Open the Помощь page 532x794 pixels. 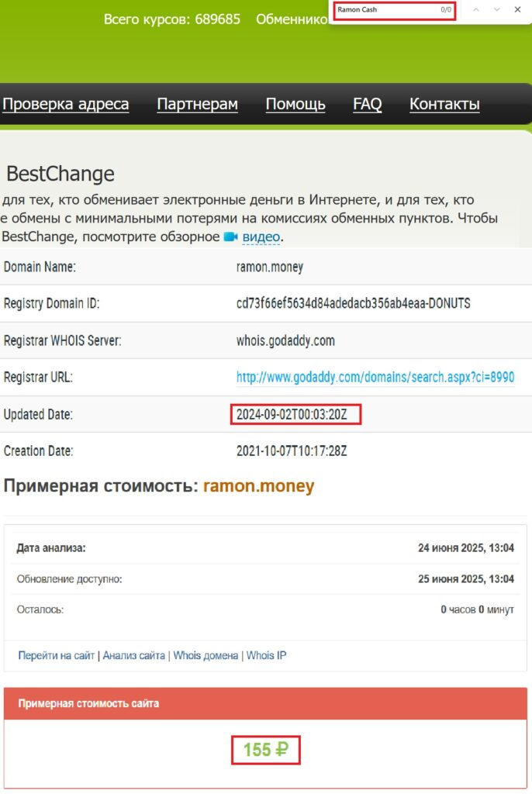[x=295, y=104]
